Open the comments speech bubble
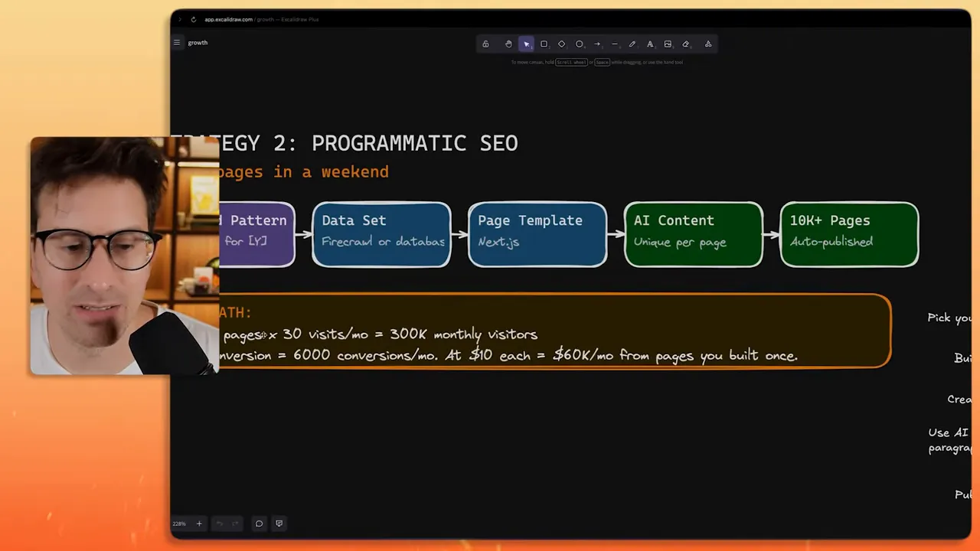The width and height of the screenshot is (980, 551). click(x=259, y=523)
